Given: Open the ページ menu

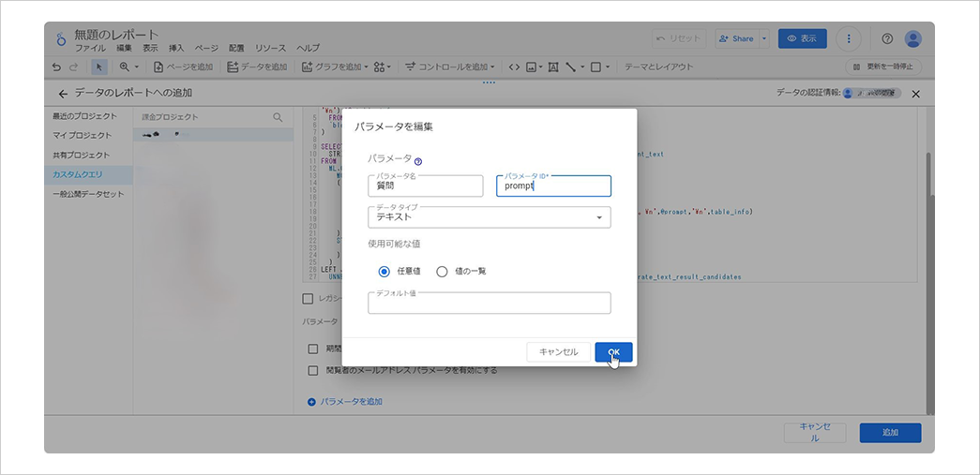Looking at the screenshot, I should point(206,48).
